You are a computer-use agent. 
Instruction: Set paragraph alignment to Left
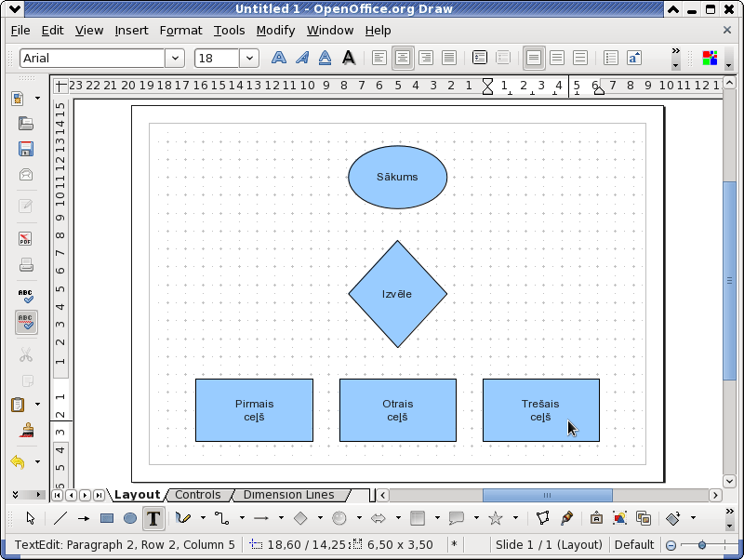pyautogui.click(x=379, y=59)
